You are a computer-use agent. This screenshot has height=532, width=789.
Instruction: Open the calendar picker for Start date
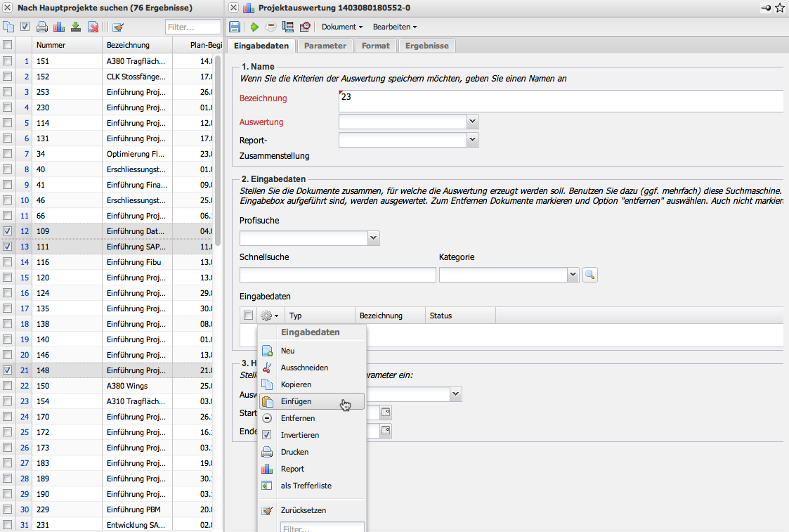click(386, 413)
